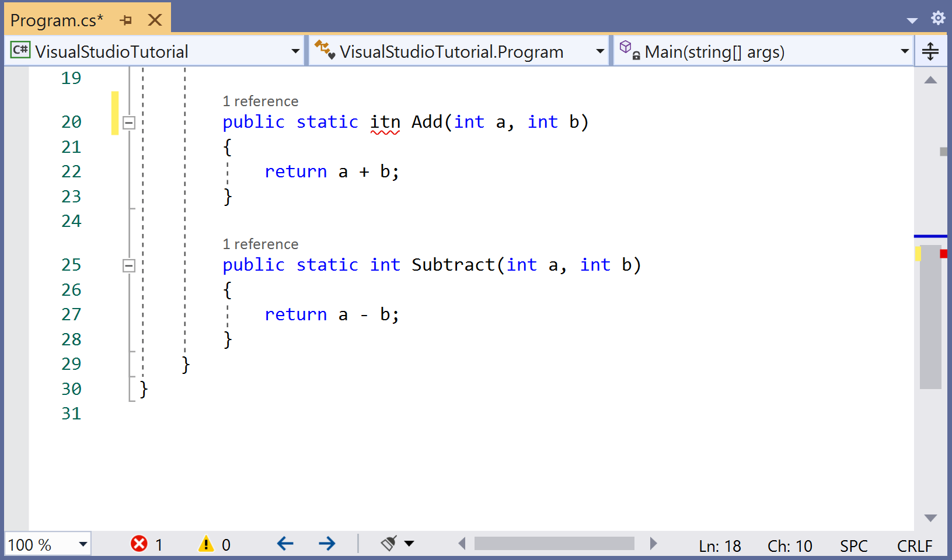Image resolution: width=952 pixels, height=560 pixels.
Task: Collapse the Add method region
Action: tap(129, 123)
